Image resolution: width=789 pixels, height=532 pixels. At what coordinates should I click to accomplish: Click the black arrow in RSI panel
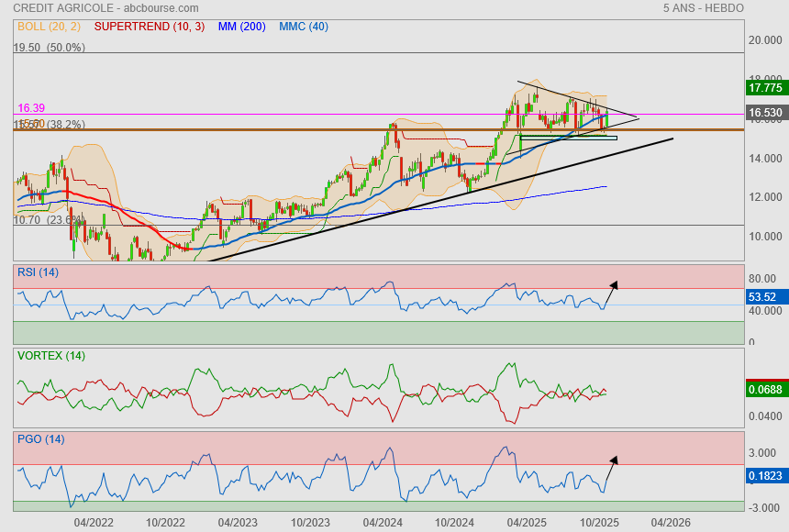point(612,290)
